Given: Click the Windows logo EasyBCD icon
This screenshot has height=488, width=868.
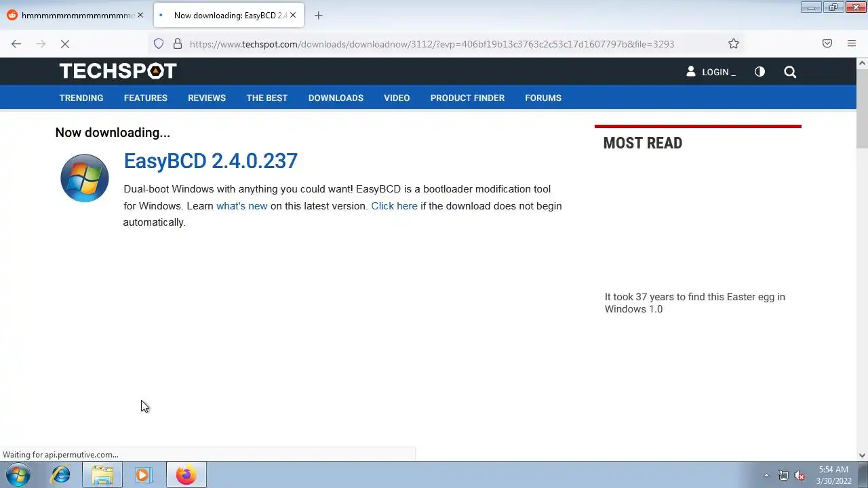Looking at the screenshot, I should click(85, 178).
